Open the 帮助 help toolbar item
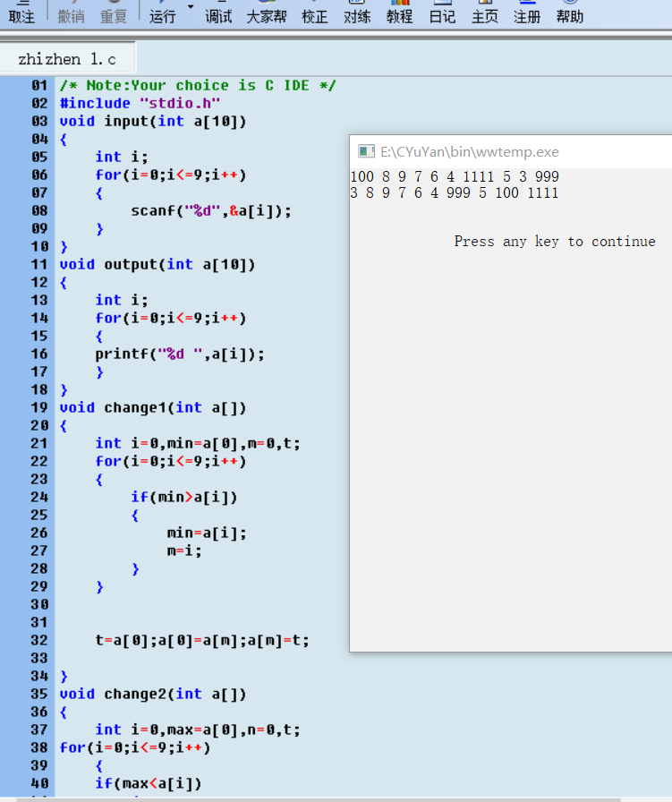This screenshot has height=802, width=672. 570,13
